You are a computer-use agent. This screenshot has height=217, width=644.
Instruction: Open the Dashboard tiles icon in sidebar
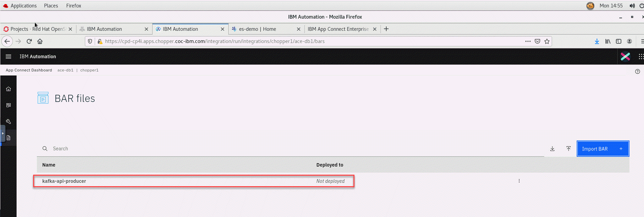tap(8, 105)
